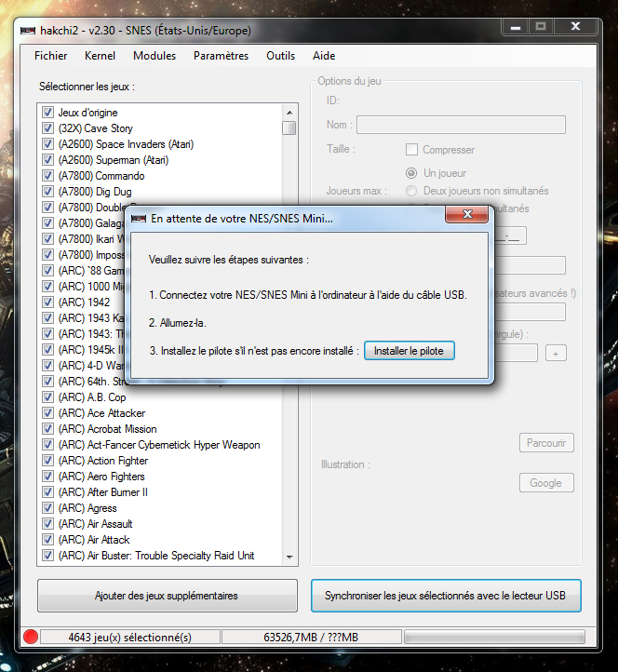618x672 pixels.
Task: Click the progress bar in status bar
Action: tap(494, 637)
